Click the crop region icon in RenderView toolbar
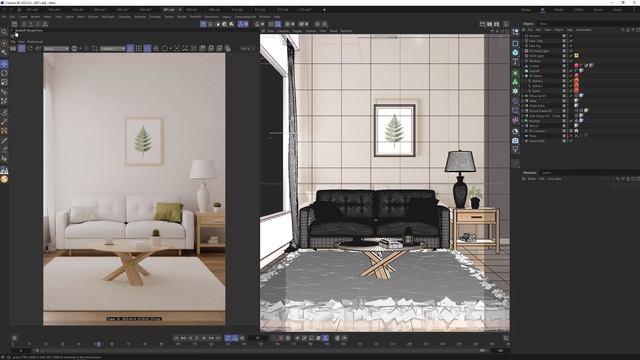The width and height of the screenshot is (640, 360). click(x=95, y=48)
